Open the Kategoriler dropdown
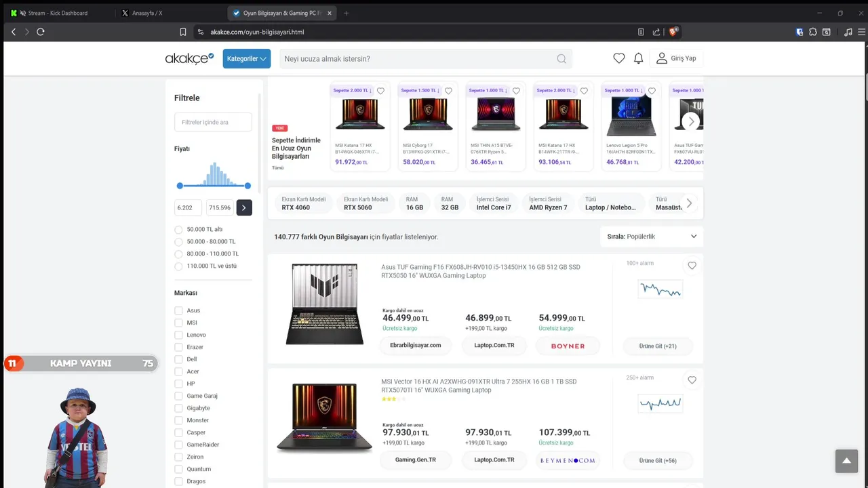The width and height of the screenshot is (868, 488). 247,59
